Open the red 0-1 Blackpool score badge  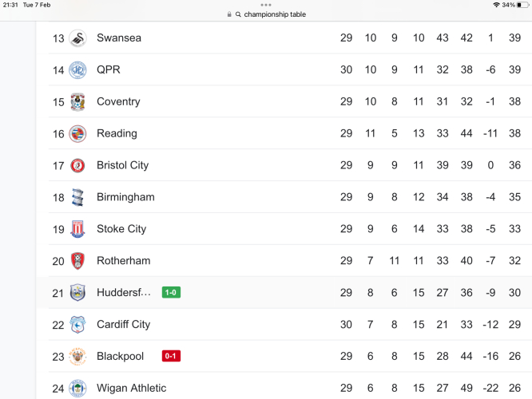(171, 356)
